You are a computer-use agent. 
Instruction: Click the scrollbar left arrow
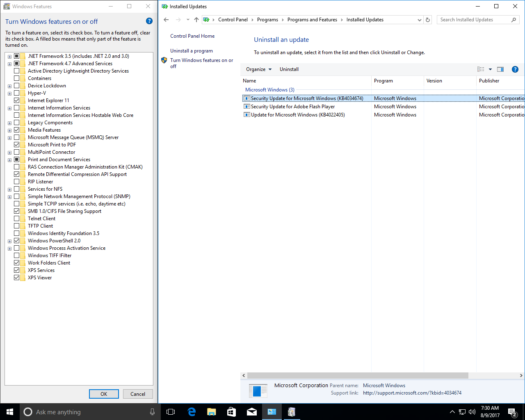pos(244,375)
